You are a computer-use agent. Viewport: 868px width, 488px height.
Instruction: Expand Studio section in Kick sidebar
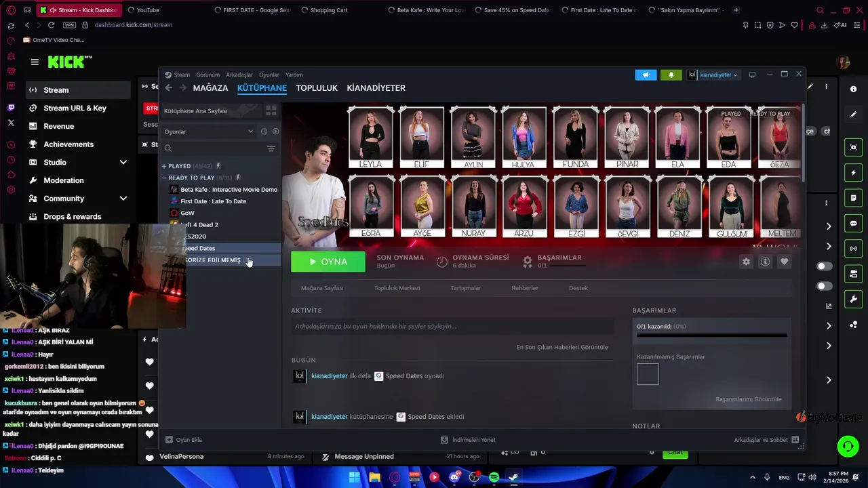[123, 163]
